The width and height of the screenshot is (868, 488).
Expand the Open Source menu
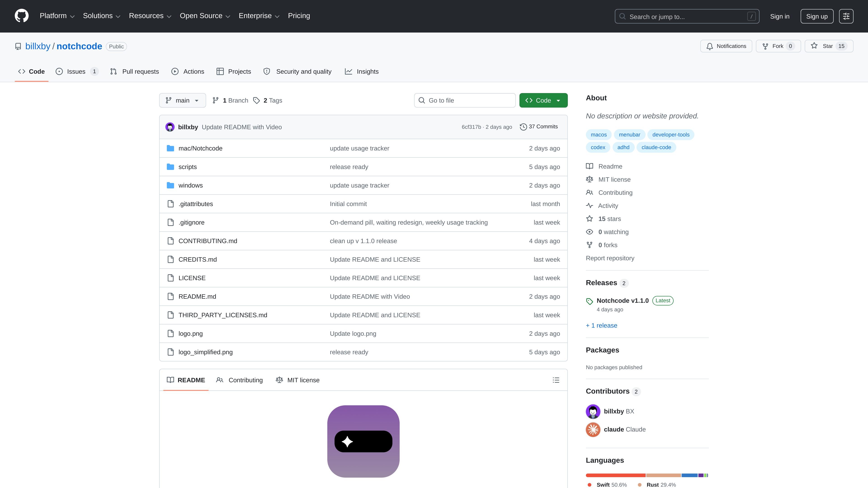[x=205, y=16]
